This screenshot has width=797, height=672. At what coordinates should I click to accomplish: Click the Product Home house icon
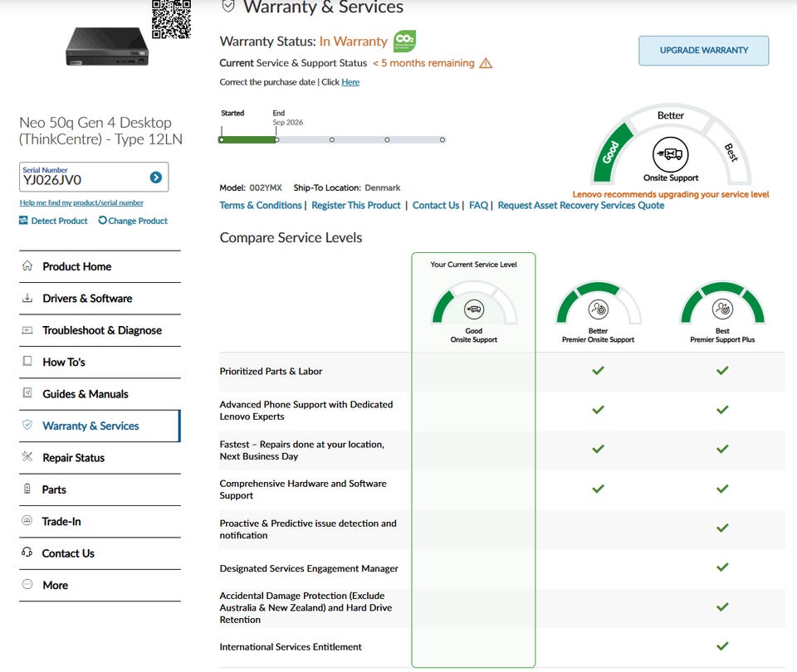coord(27,265)
